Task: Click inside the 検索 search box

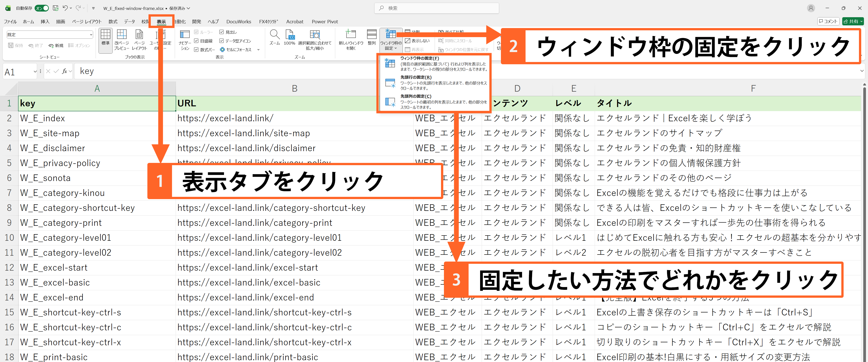Action: [436, 8]
